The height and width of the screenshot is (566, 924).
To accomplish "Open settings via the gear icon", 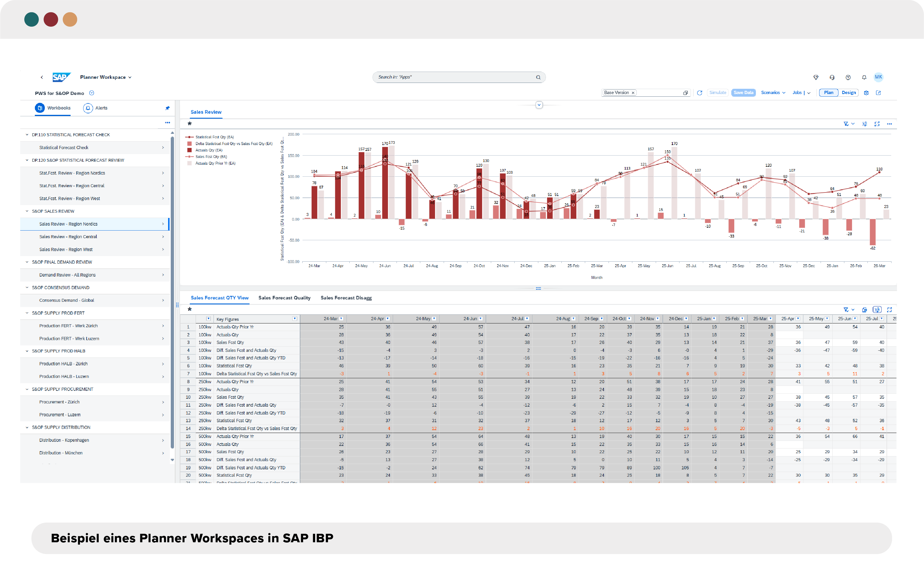I will point(866,93).
